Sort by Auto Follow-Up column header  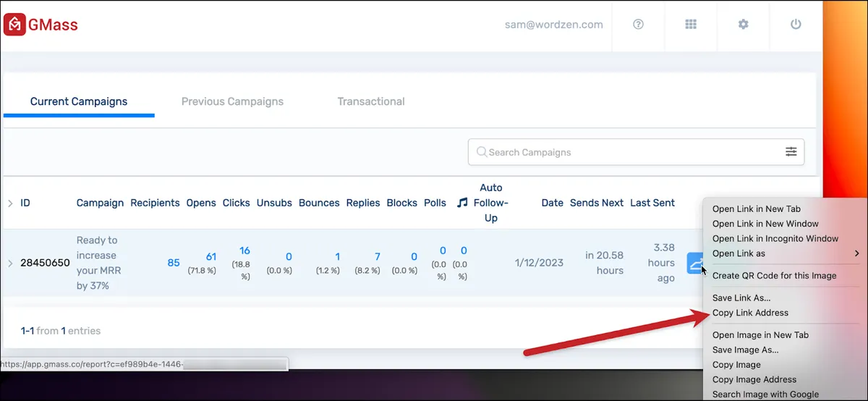pos(491,203)
